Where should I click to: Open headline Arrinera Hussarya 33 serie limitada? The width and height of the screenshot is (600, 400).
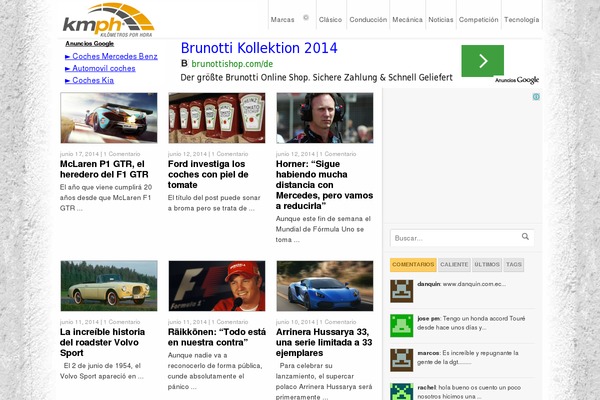point(324,342)
